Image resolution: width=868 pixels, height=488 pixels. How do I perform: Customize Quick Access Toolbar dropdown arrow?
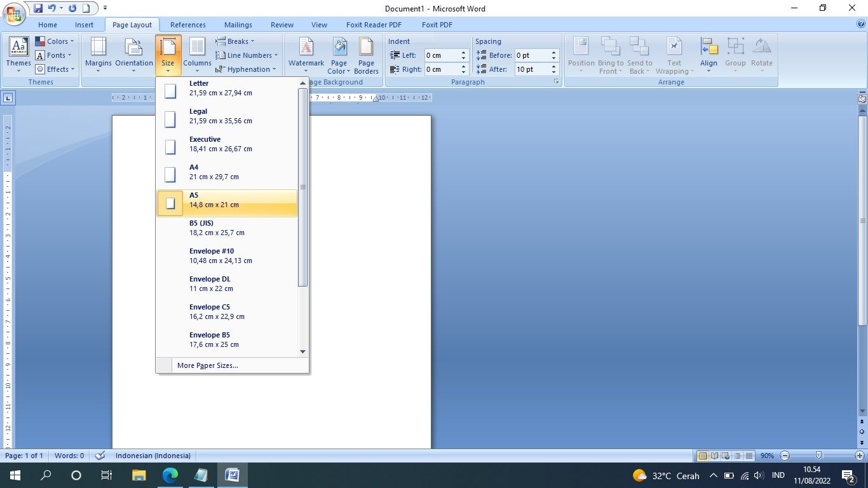(x=105, y=8)
